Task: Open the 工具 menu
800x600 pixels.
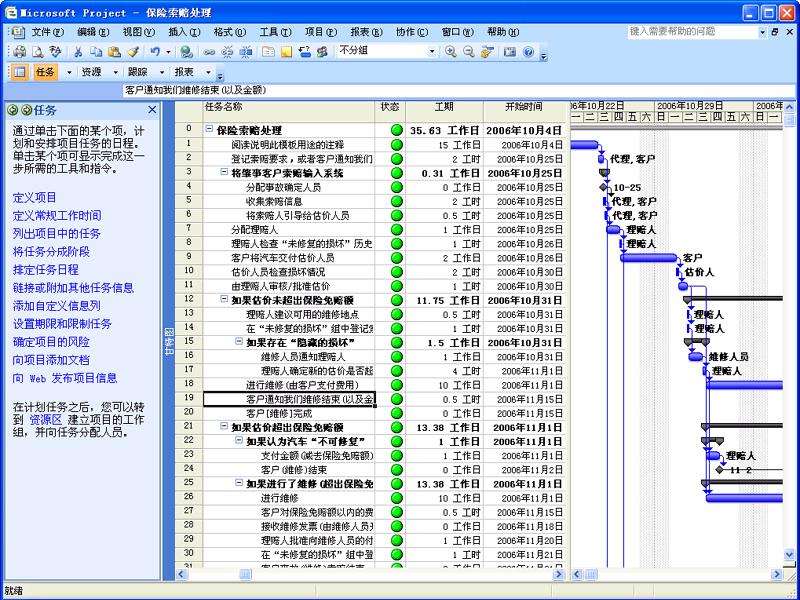Action: point(276,32)
